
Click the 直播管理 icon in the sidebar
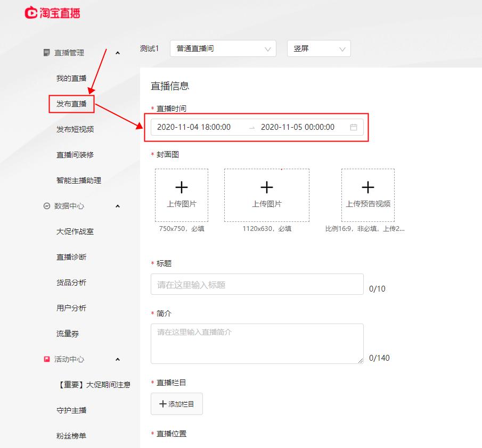click(45, 53)
